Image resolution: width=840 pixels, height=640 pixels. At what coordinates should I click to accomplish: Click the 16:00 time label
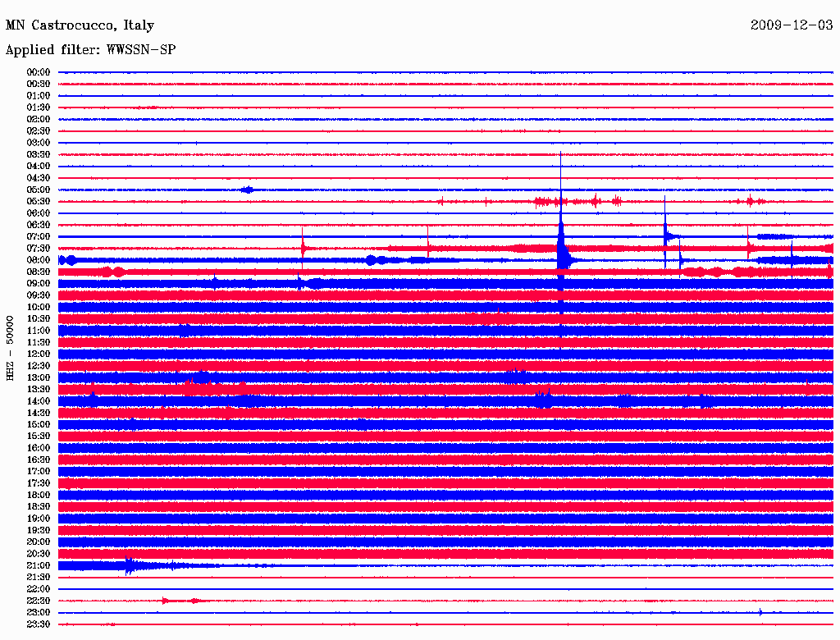tap(39, 448)
